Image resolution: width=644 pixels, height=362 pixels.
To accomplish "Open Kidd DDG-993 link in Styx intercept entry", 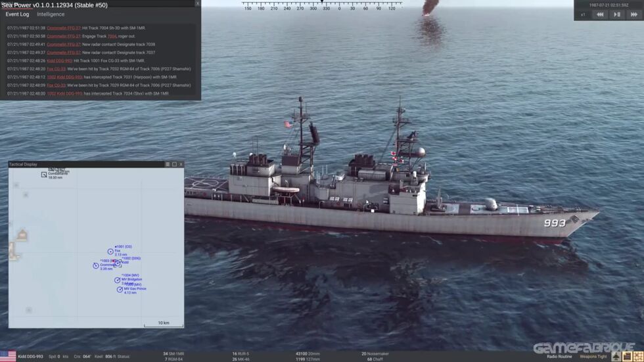I will [x=64, y=93].
